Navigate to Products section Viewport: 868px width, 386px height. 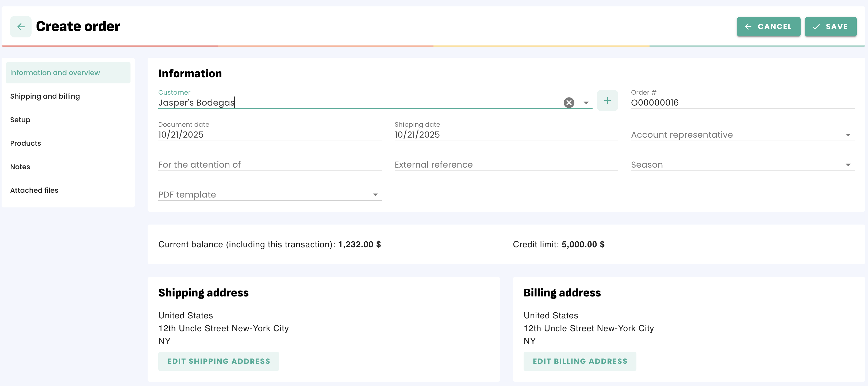click(x=26, y=143)
